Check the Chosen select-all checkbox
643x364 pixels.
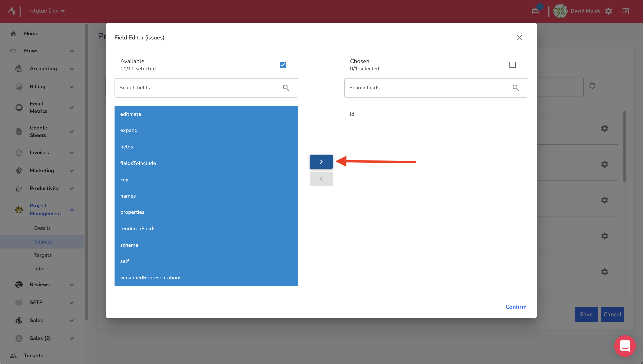click(512, 65)
